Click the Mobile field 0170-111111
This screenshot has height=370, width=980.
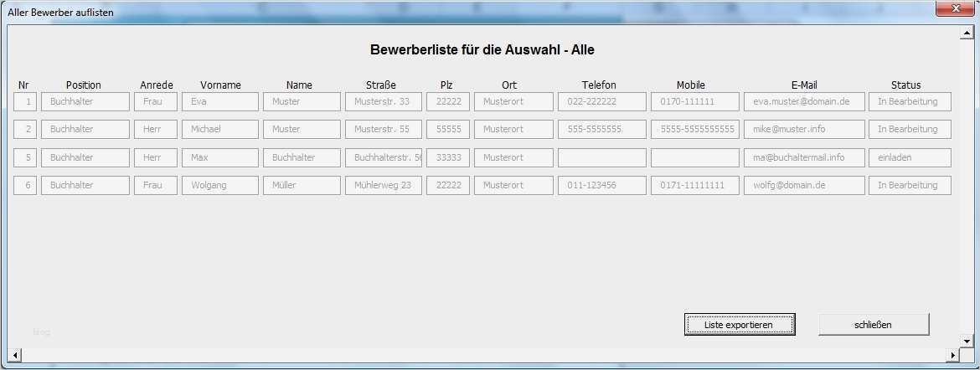695,101
